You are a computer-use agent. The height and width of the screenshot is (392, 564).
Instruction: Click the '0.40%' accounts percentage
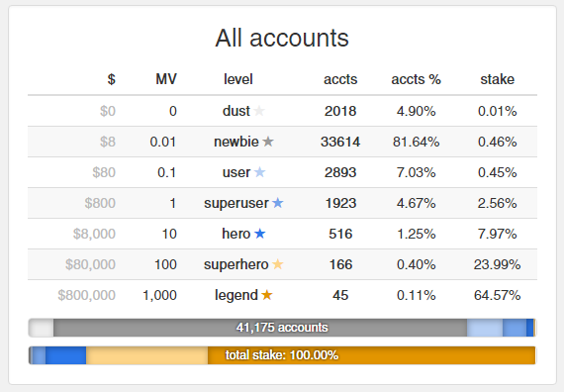(417, 264)
